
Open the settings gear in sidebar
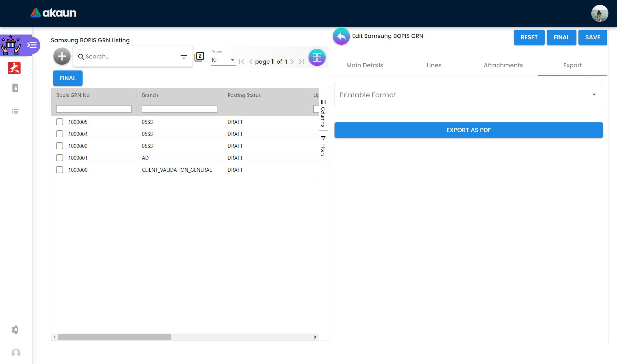[x=15, y=330]
